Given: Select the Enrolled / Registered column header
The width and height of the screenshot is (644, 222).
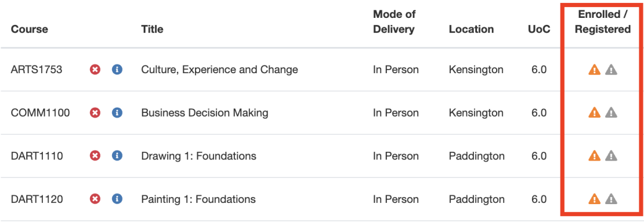Looking at the screenshot, I should pyautogui.click(x=602, y=22).
